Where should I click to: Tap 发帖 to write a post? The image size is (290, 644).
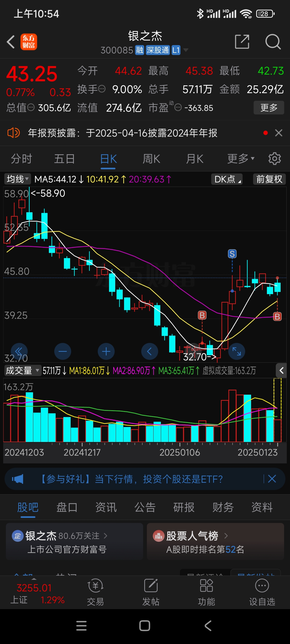[x=151, y=592]
